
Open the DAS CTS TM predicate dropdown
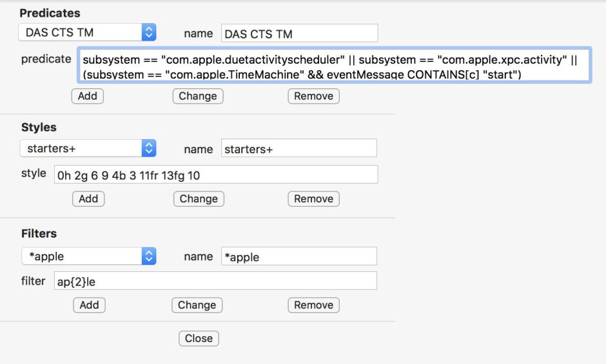(x=87, y=32)
